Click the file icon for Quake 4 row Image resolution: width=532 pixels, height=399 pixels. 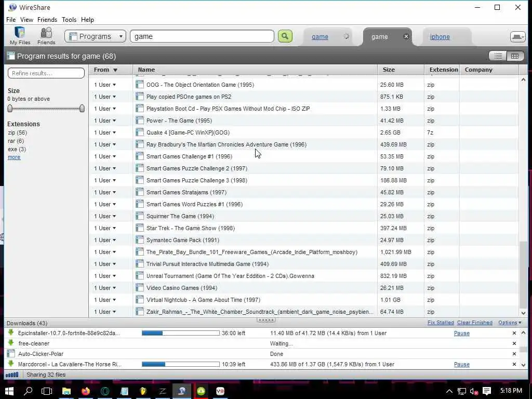click(x=139, y=132)
